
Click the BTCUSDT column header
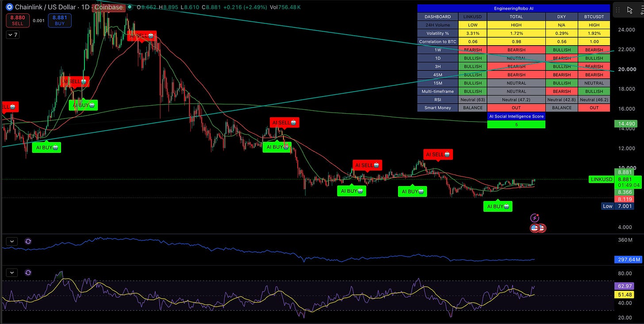(x=594, y=17)
